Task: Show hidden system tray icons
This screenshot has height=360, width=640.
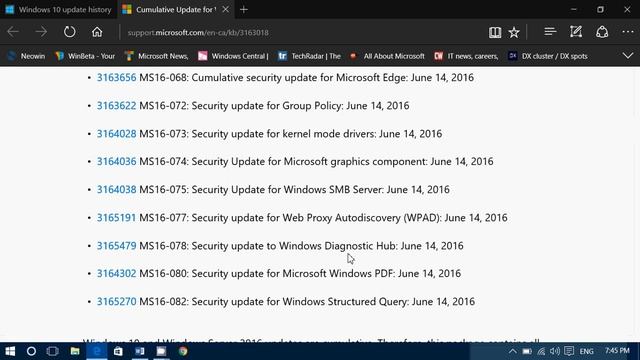Action: pyautogui.click(x=513, y=351)
